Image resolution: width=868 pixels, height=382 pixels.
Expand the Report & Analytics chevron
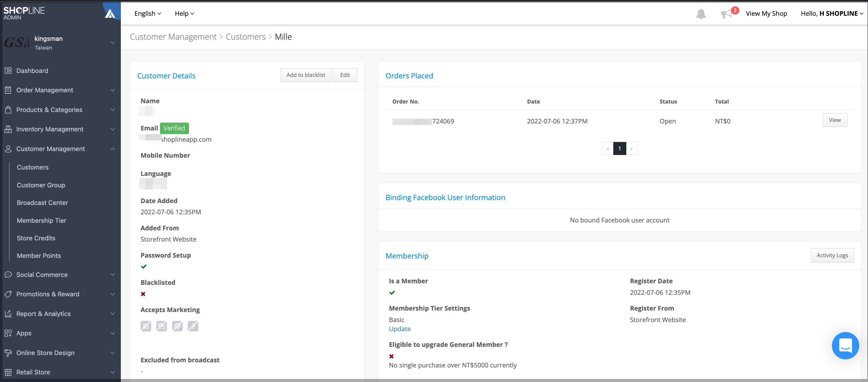coord(113,314)
